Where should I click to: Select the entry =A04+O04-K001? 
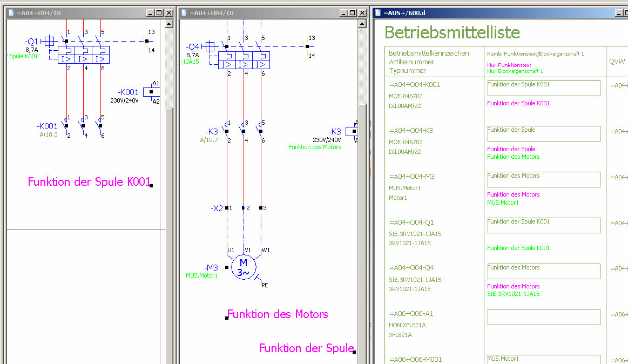tap(415, 84)
